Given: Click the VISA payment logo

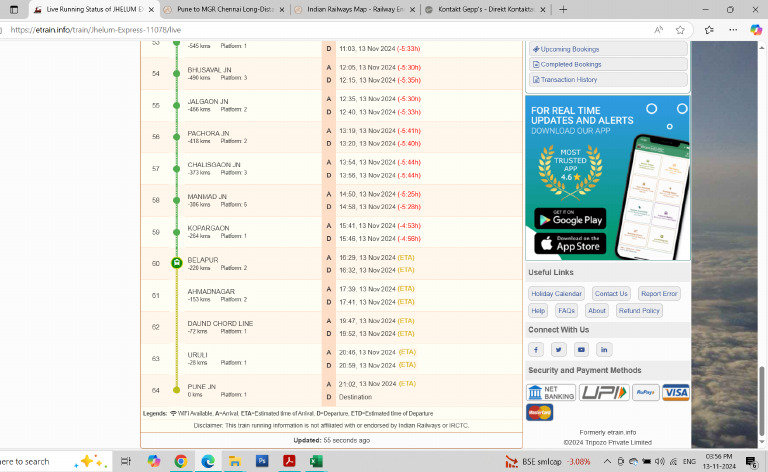Looking at the screenshot, I should click(x=675, y=392).
